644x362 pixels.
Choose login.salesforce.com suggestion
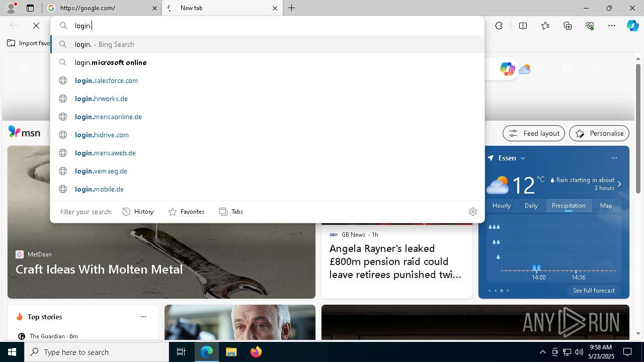[x=268, y=80]
